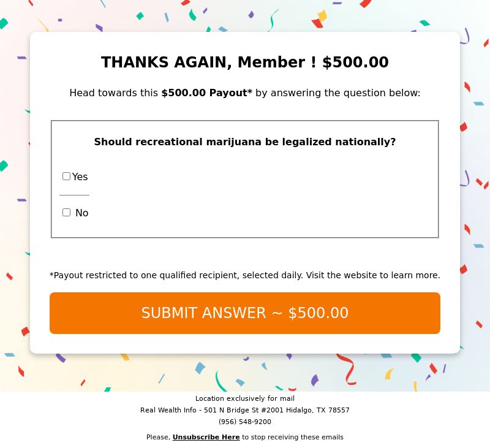Click the 'to stop receiving these emails' text

click(x=293, y=437)
